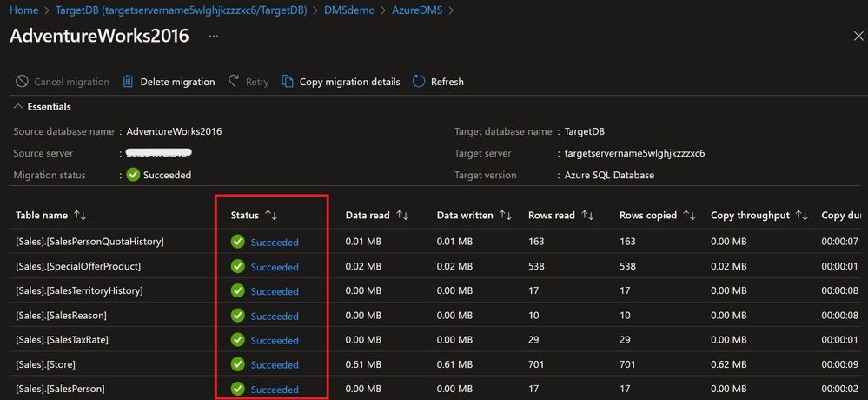
Task: Select [Sales].[SalesPerson] table name
Action: (60, 389)
